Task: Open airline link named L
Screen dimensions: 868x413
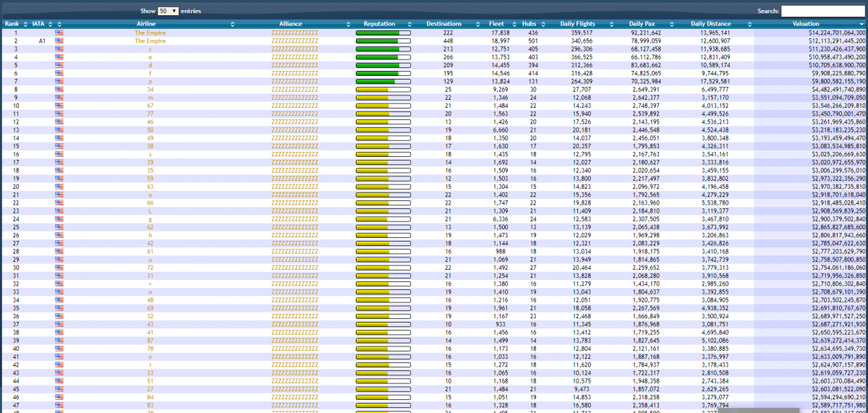Action: (150, 210)
